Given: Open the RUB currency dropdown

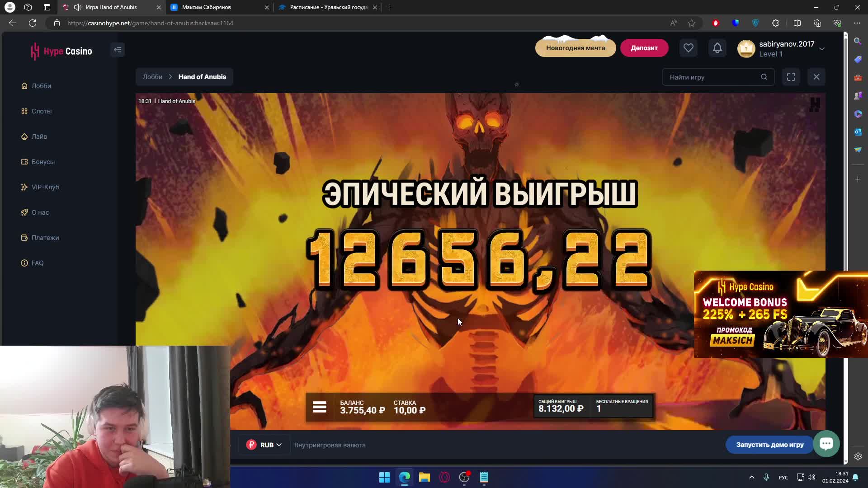Looking at the screenshot, I should [x=264, y=445].
